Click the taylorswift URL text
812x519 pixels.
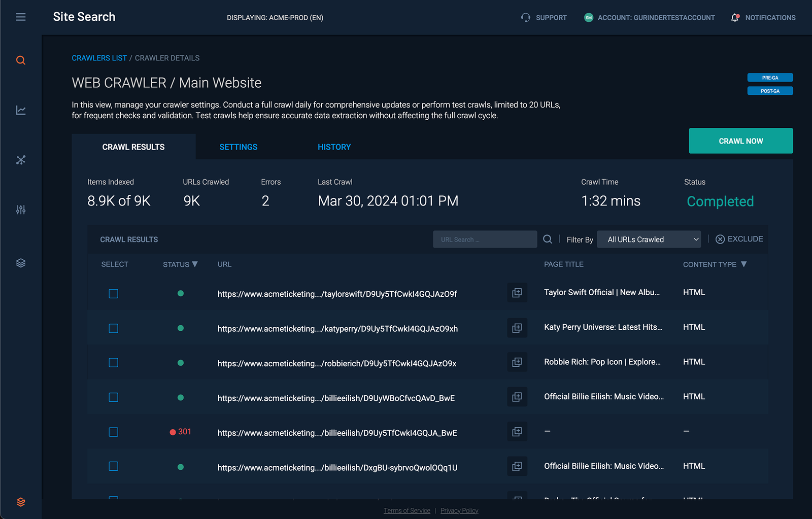tap(337, 294)
